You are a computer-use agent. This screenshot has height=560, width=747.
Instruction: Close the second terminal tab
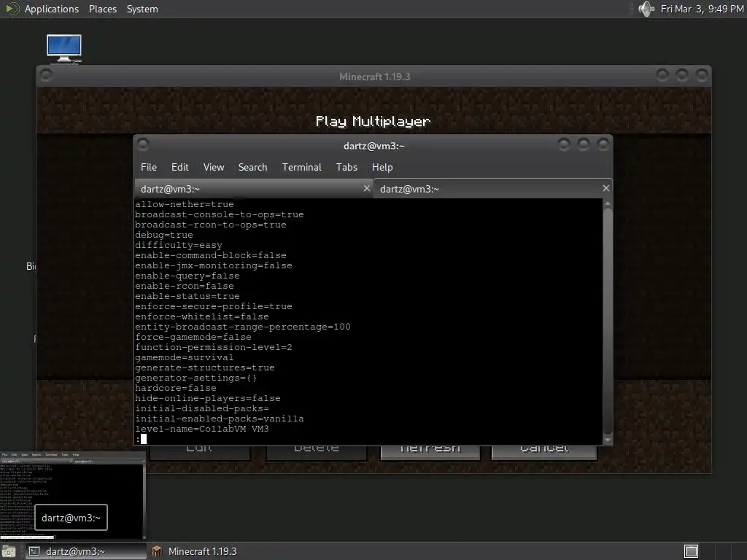tap(606, 188)
